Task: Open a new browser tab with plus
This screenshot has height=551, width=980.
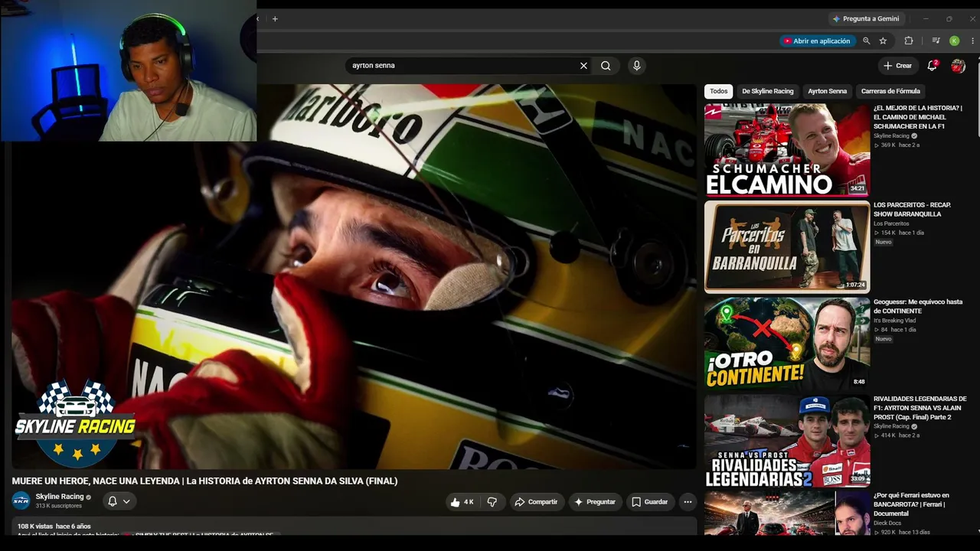Action: 275,19
